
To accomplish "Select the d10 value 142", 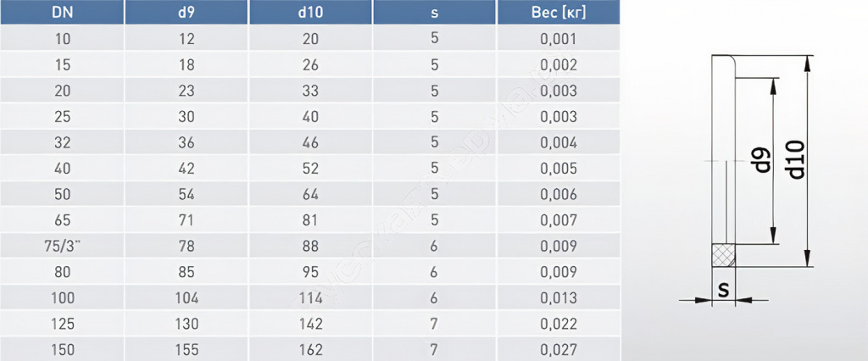I will 310,324.
